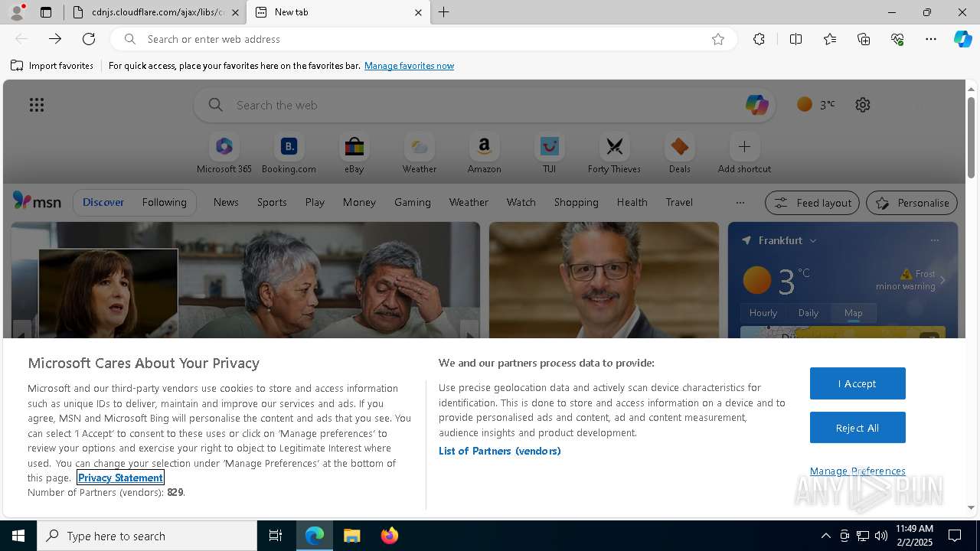980x551 pixels.
Task: Open Copilot icon in web search box
Action: click(756, 105)
